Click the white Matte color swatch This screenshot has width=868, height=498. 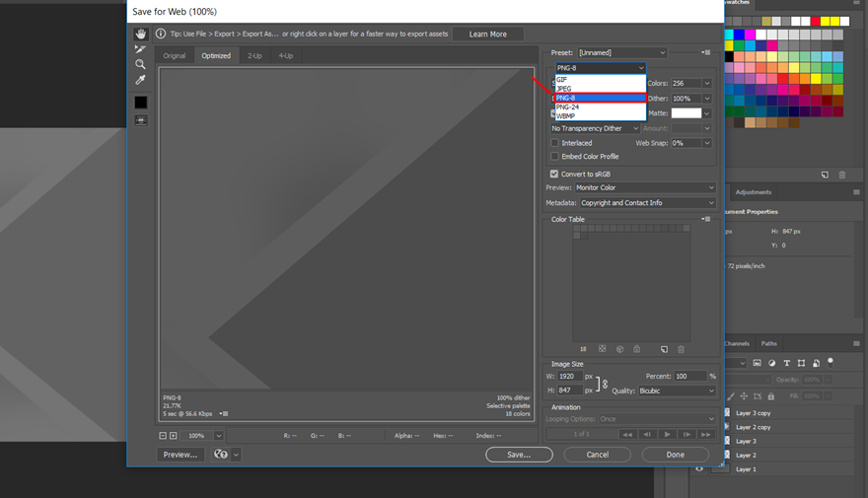point(686,112)
